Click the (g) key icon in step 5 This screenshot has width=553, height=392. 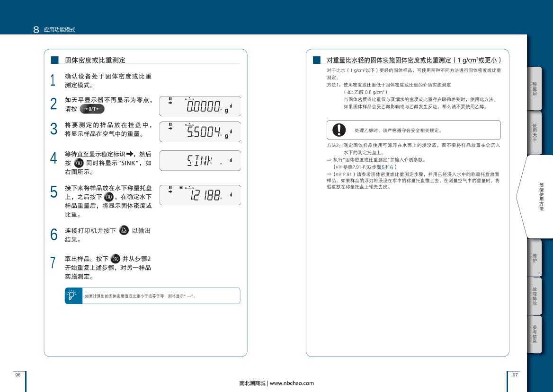[x=108, y=197]
